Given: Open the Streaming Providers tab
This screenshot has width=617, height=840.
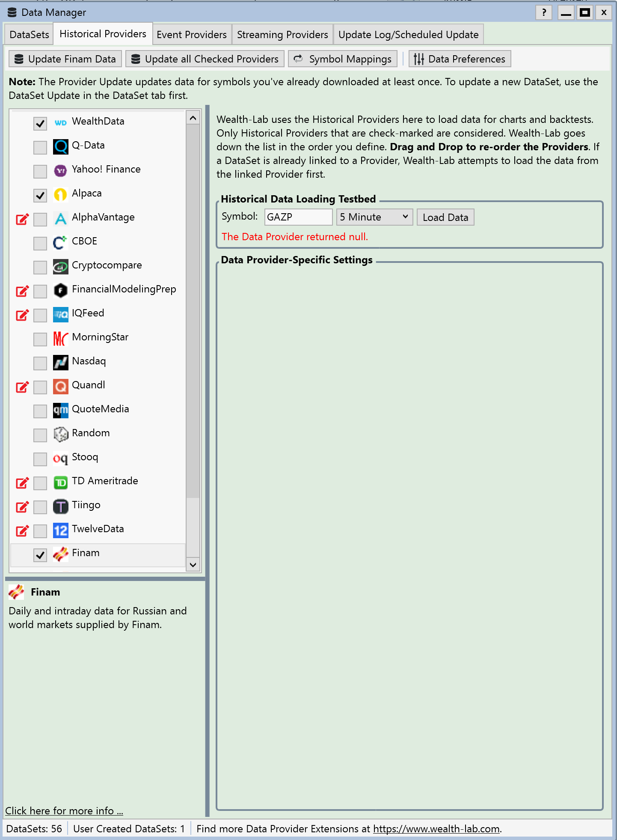Looking at the screenshot, I should point(282,35).
